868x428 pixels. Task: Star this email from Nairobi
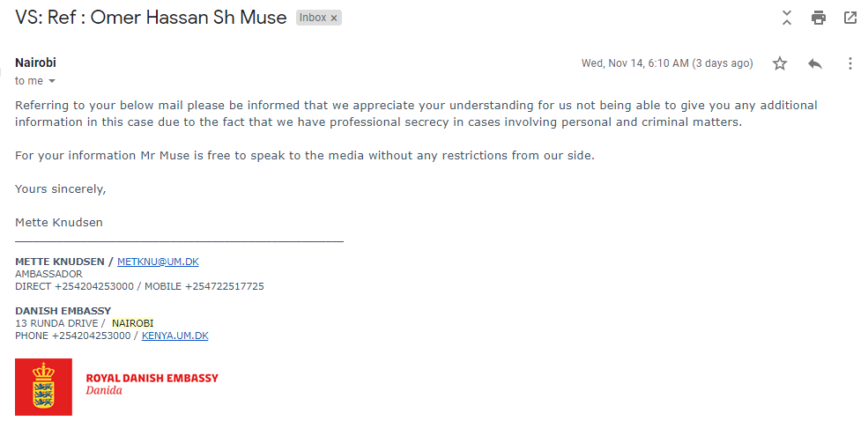[x=779, y=63]
